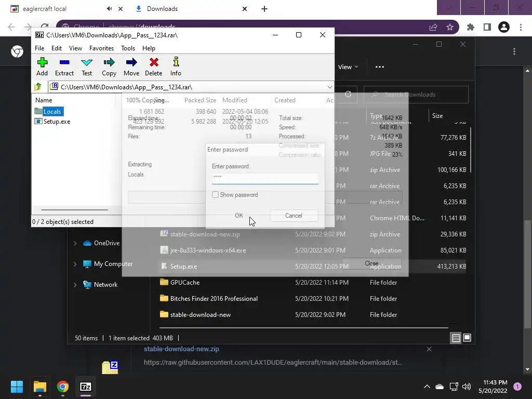Screen dimensions: 532x399
Task: Click the Explorer horizontal scrollbar
Action: pyautogui.click(x=303, y=328)
